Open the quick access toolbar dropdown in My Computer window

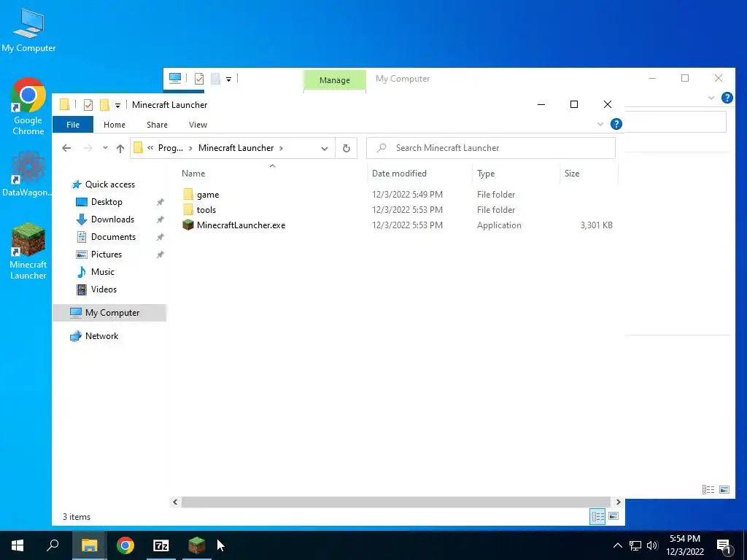point(228,79)
